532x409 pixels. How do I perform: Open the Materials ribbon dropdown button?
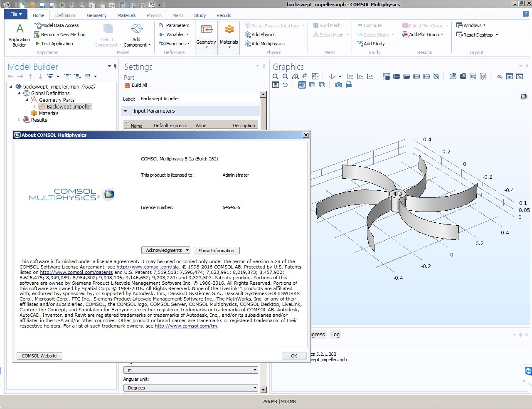point(229,37)
